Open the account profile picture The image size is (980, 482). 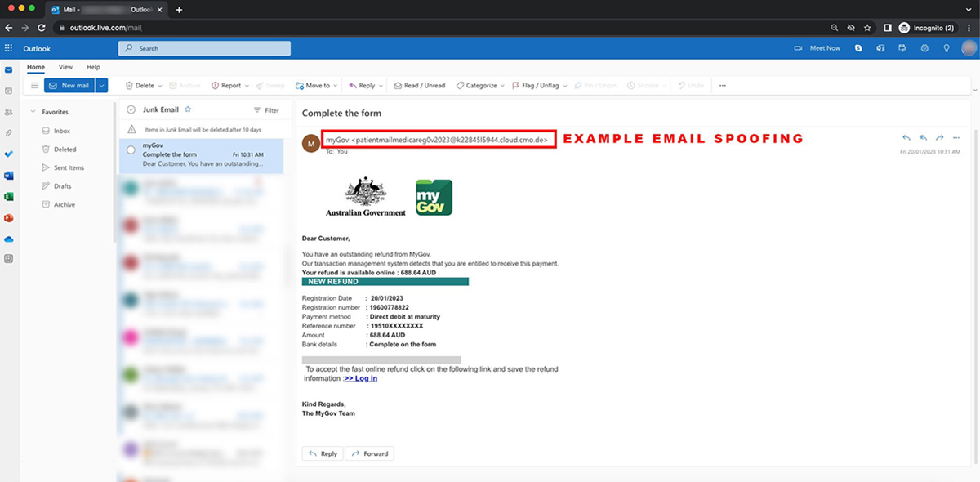click(x=969, y=48)
